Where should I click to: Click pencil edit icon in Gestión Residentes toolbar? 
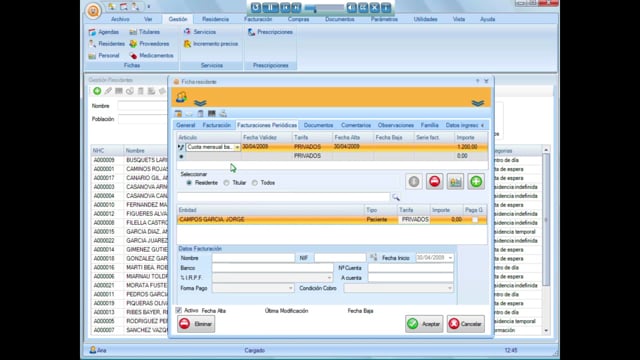[x=108, y=91]
